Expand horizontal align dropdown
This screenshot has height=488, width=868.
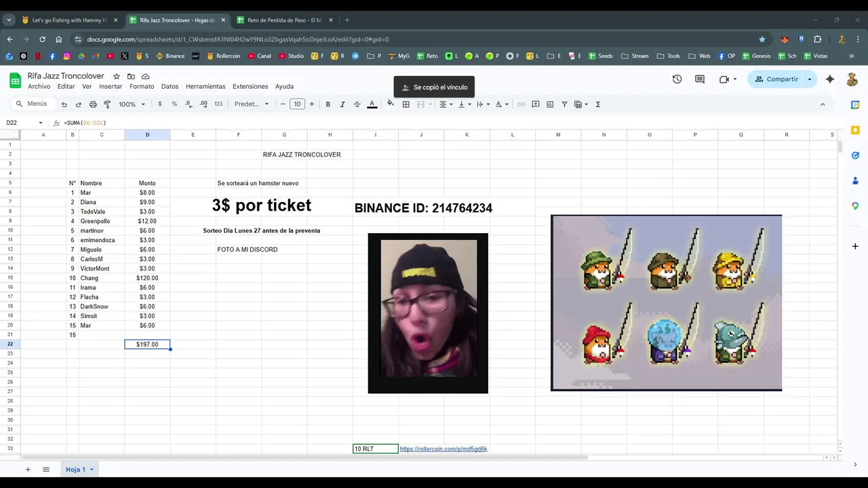pyautogui.click(x=446, y=104)
